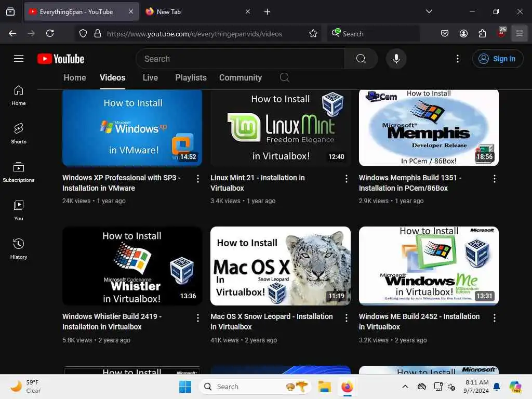The height and width of the screenshot is (399, 532).
Task: Open Windows Whistler video thumbnail
Action: tap(132, 266)
